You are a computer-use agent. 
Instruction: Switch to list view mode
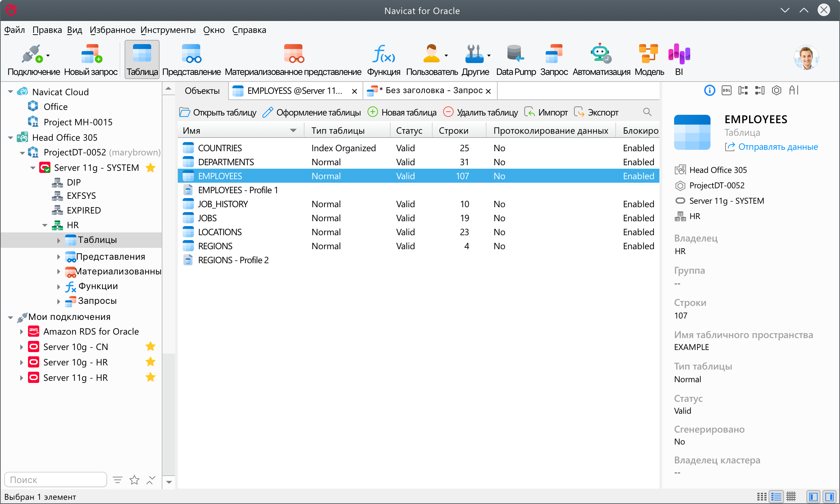coord(776,497)
